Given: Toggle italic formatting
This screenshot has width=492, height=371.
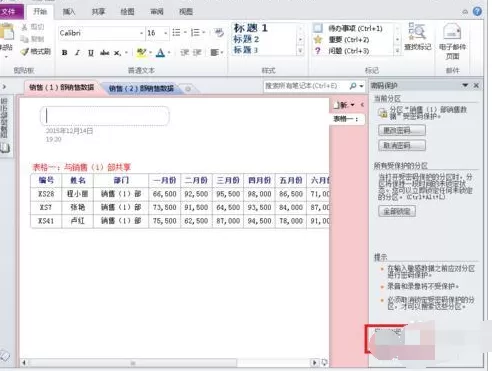Looking at the screenshot, I should 77,53.
